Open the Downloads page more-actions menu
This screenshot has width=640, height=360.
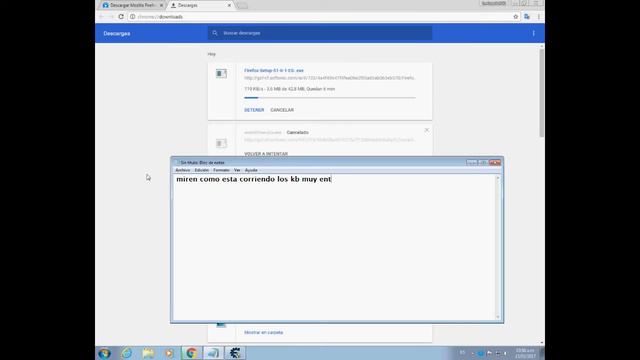click(533, 33)
